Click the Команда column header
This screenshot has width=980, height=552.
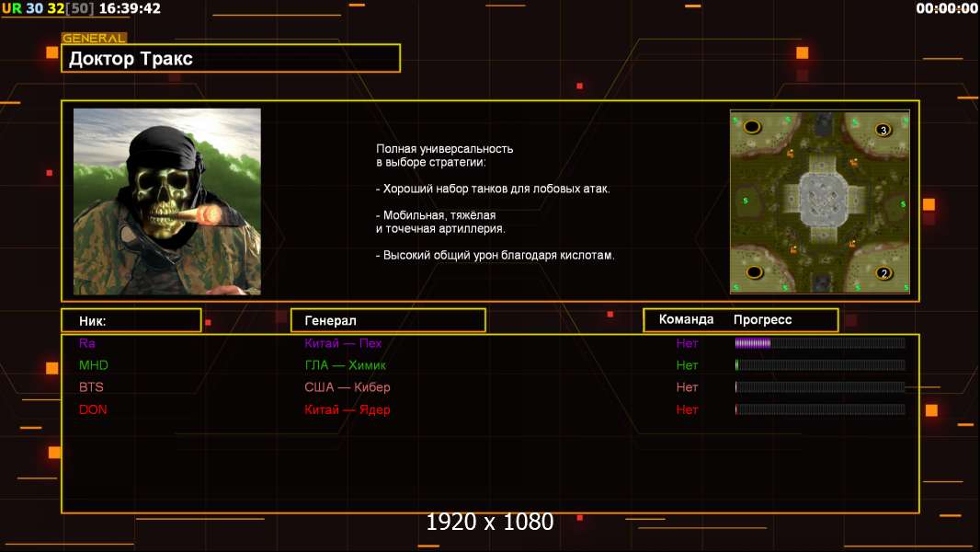click(686, 319)
